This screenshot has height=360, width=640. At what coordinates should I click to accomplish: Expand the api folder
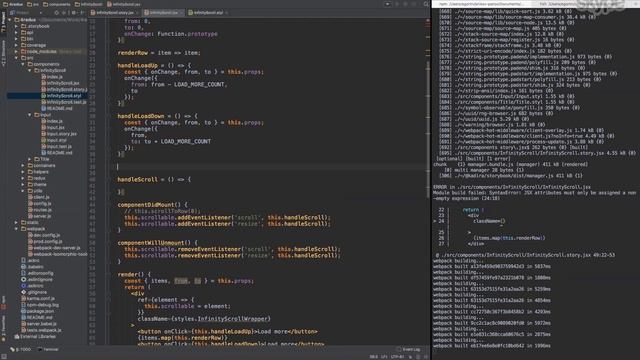click(x=16, y=32)
